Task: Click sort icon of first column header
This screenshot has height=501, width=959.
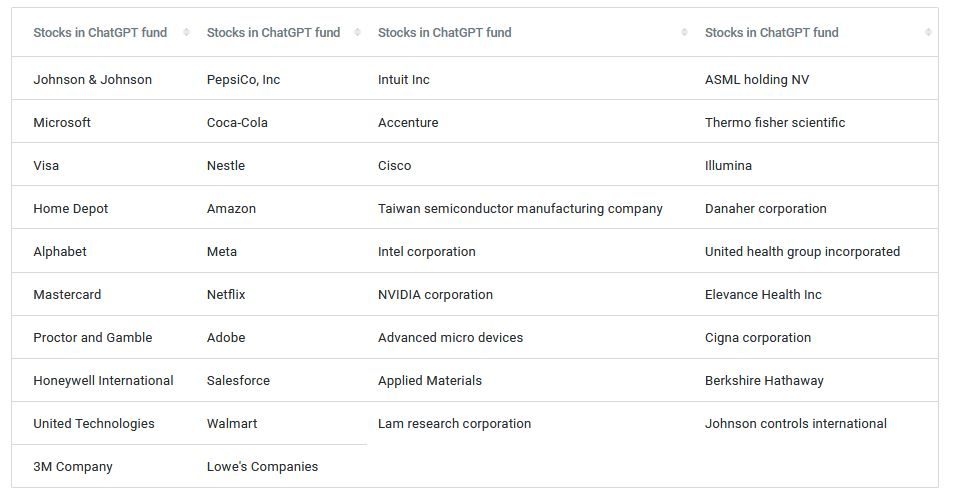Action: (x=186, y=32)
